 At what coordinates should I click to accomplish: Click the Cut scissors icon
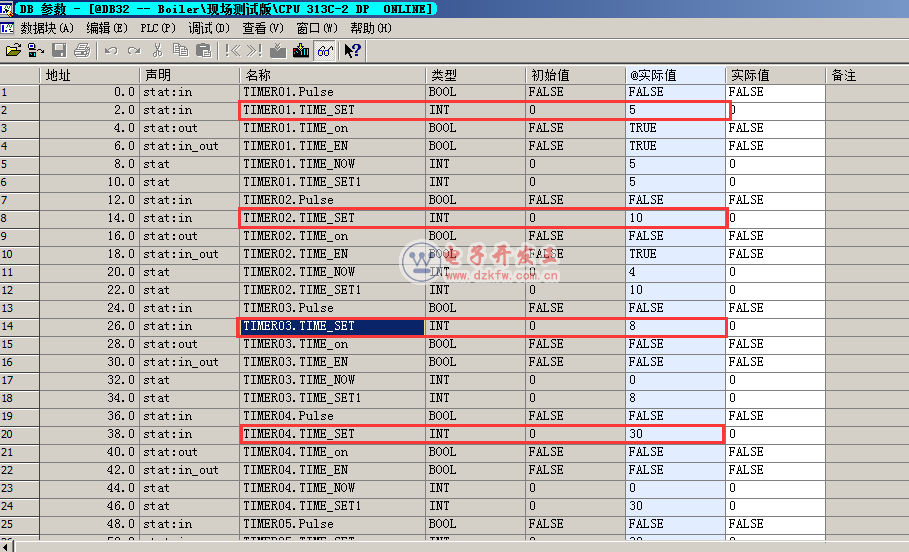pos(157,50)
